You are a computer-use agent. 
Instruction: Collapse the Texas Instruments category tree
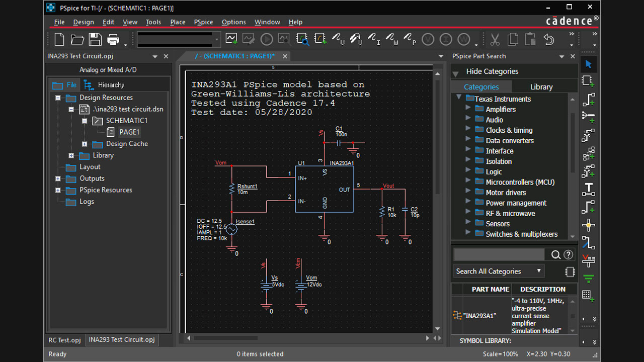pos(459,98)
